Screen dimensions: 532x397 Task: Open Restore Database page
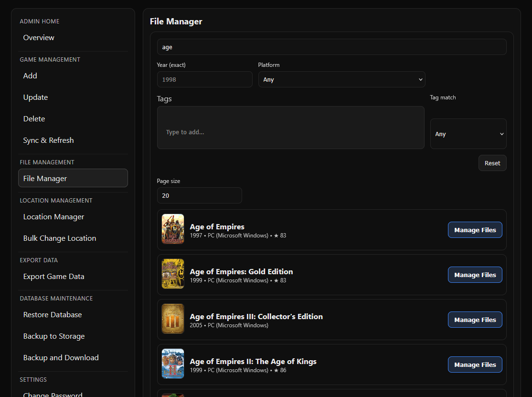pyautogui.click(x=73, y=315)
